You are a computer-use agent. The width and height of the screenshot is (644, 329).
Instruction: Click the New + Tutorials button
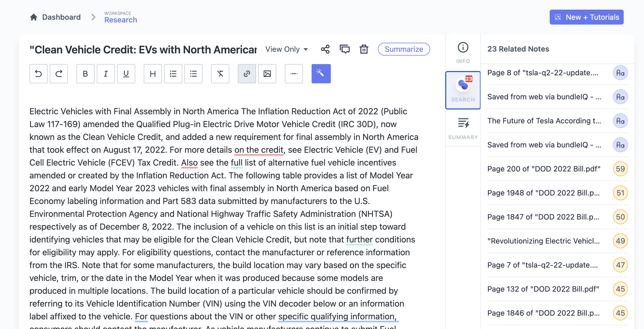pos(586,17)
